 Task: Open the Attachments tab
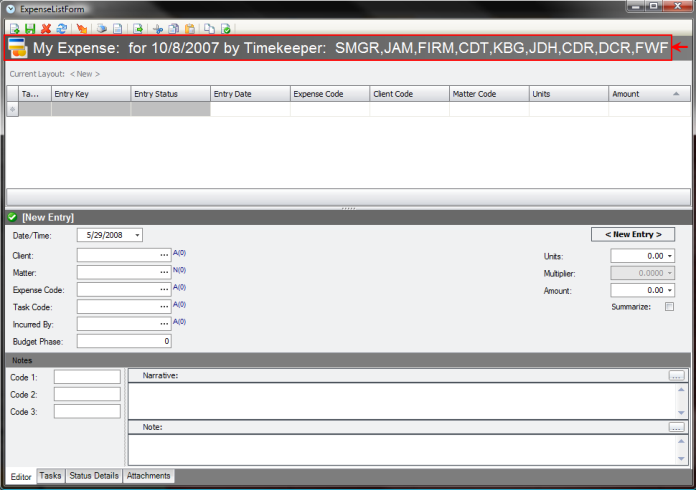point(148,476)
